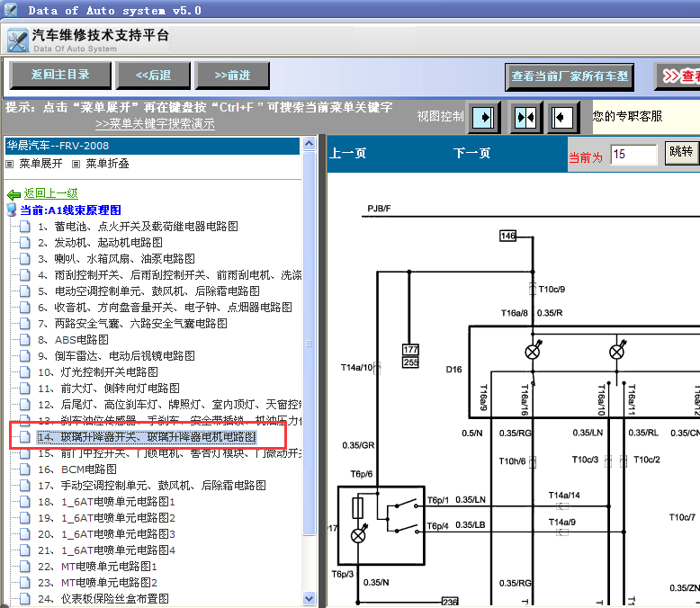The width and height of the screenshot is (700, 608).
Task: Click the >>前进 button
Action: (x=232, y=75)
